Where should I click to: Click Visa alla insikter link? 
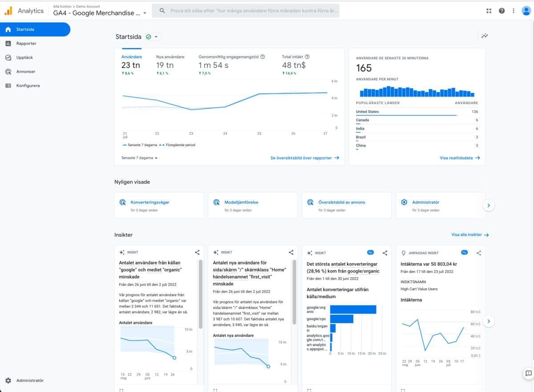pos(470,235)
